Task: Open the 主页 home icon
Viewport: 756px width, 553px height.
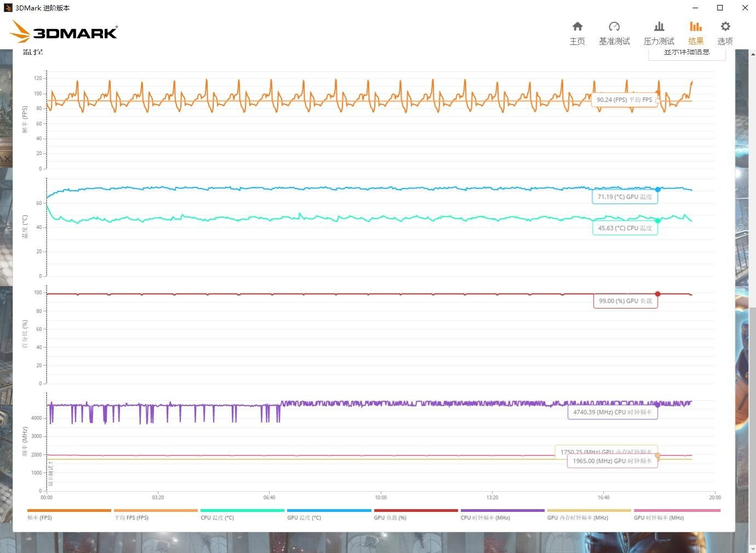Action: click(577, 33)
